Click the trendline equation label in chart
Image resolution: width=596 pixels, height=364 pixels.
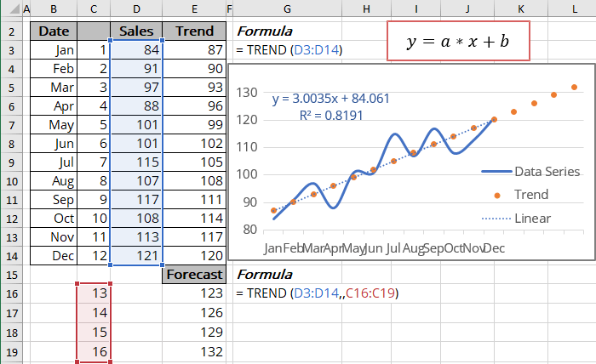click(331, 99)
